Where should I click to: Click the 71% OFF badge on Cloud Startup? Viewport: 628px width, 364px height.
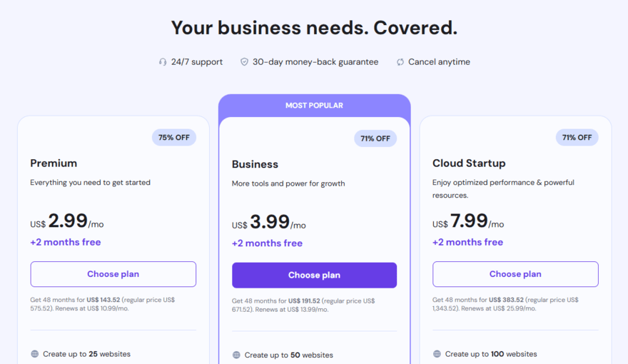click(577, 137)
